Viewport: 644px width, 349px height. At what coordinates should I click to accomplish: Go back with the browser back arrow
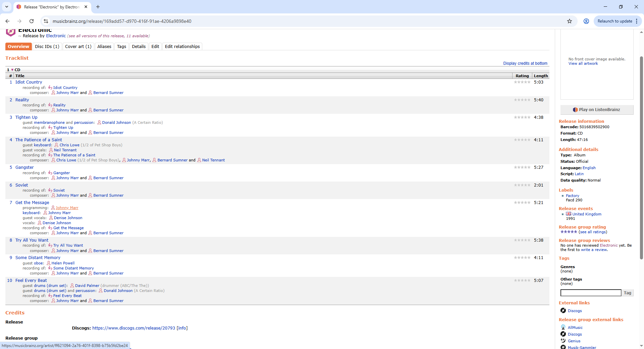(7, 21)
